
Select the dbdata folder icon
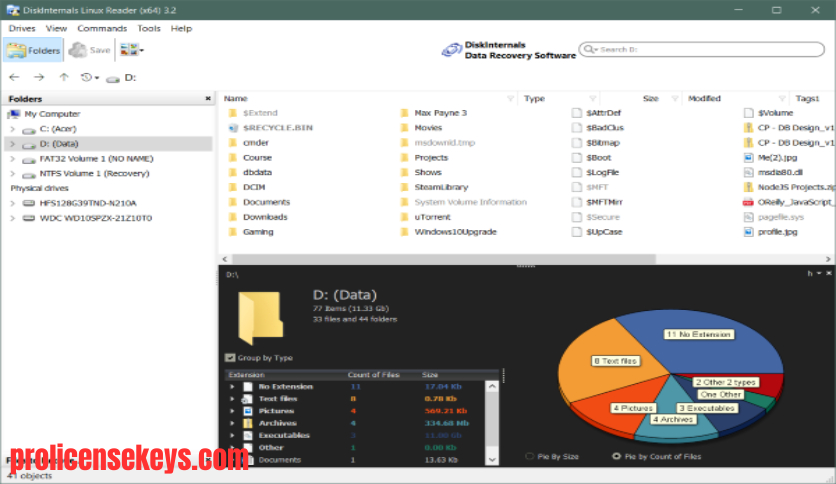click(x=232, y=173)
